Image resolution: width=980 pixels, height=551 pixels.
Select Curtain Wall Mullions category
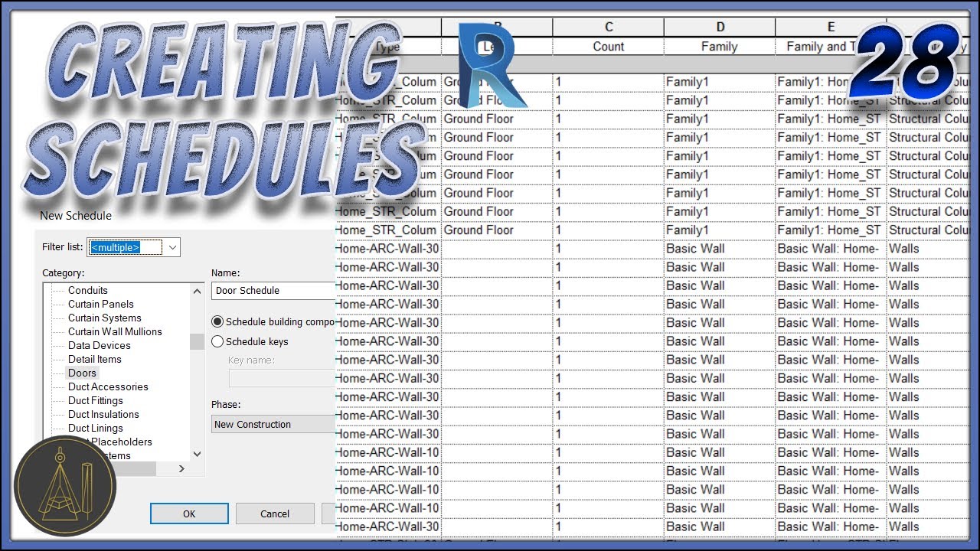tap(115, 332)
